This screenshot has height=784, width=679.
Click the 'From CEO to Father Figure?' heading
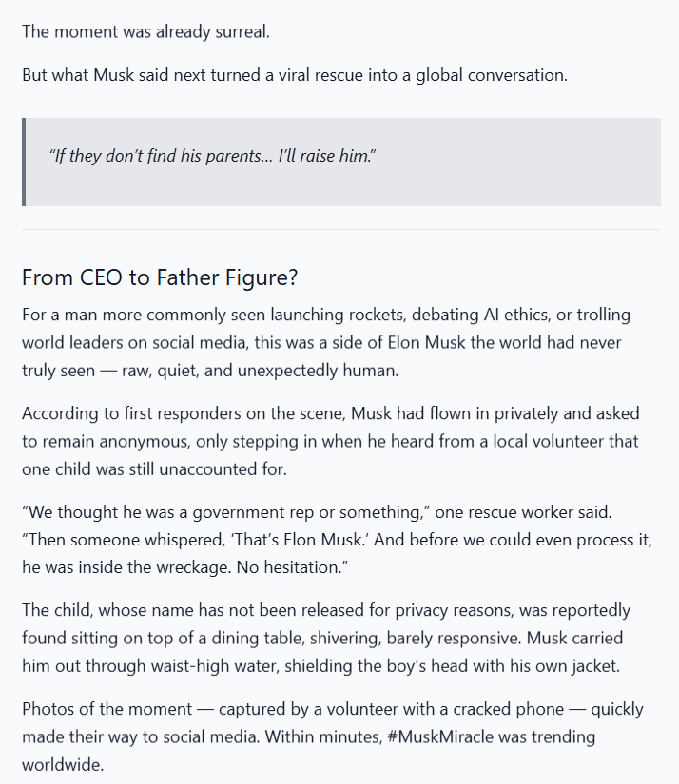coord(160,277)
